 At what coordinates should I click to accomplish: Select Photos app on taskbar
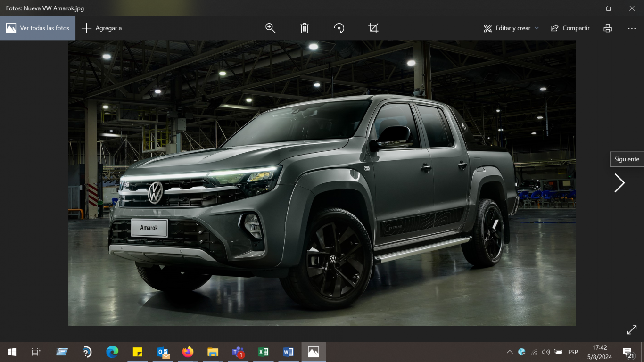coord(314,352)
